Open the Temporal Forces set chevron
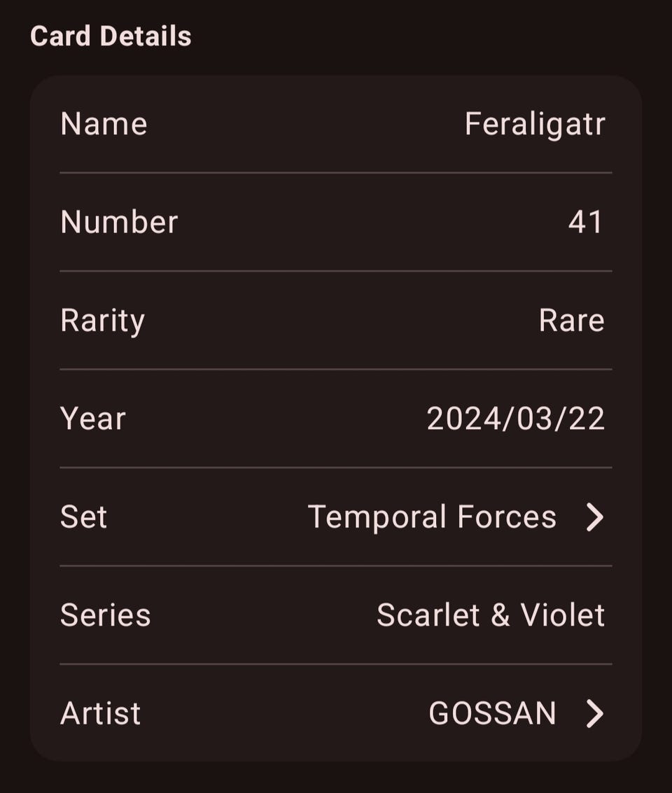Viewport: 672px width, 793px height. (594, 517)
